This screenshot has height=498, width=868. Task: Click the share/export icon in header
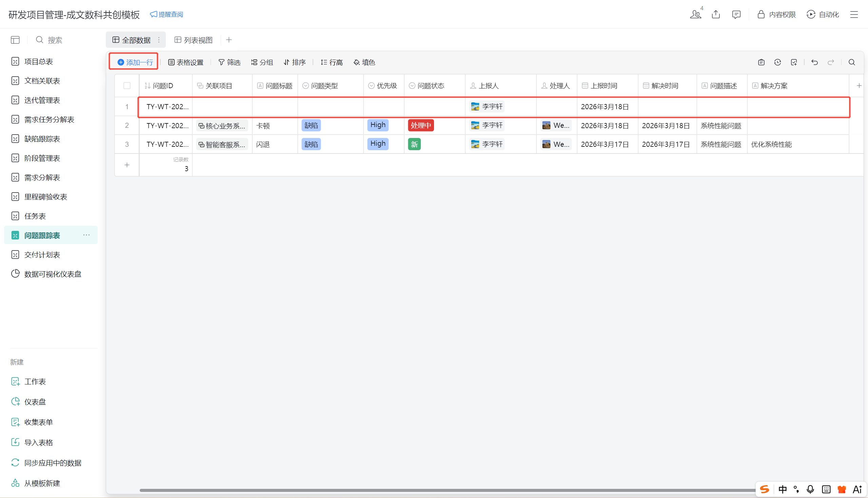(716, 14)
